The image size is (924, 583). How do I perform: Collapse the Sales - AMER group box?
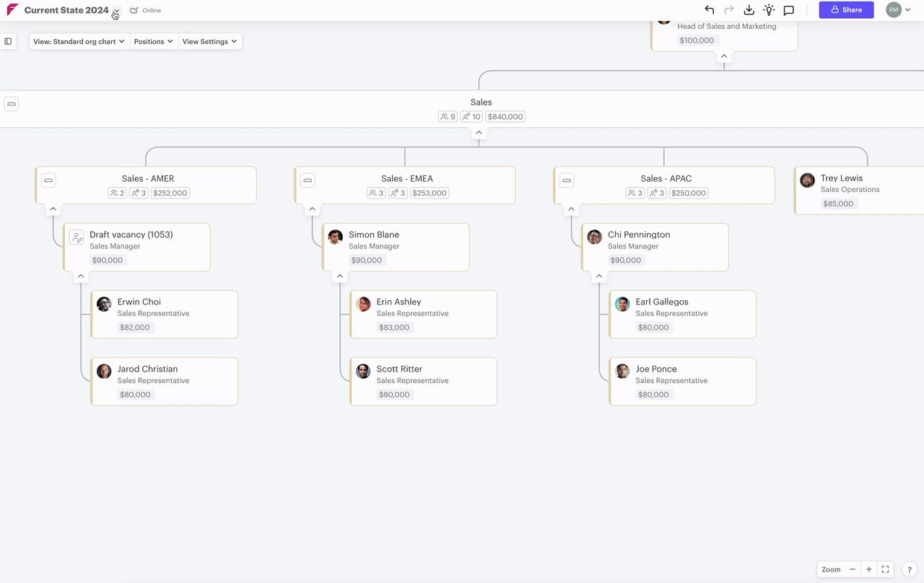pos(48,180)
